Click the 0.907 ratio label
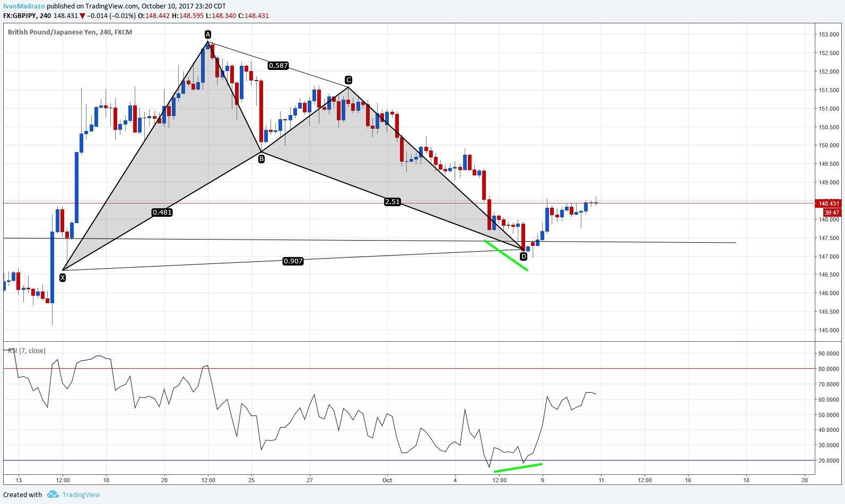 point(293,261)
